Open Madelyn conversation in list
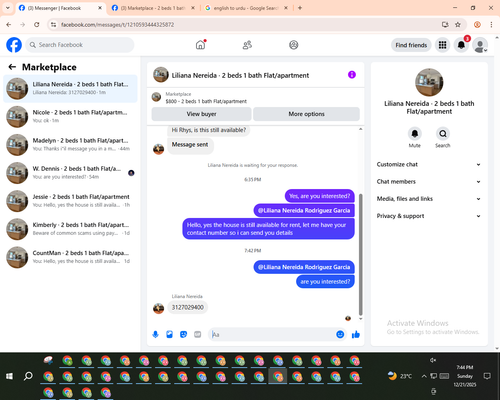The height and width of the screenshot is (400, 500). click(x=70, y=145)
